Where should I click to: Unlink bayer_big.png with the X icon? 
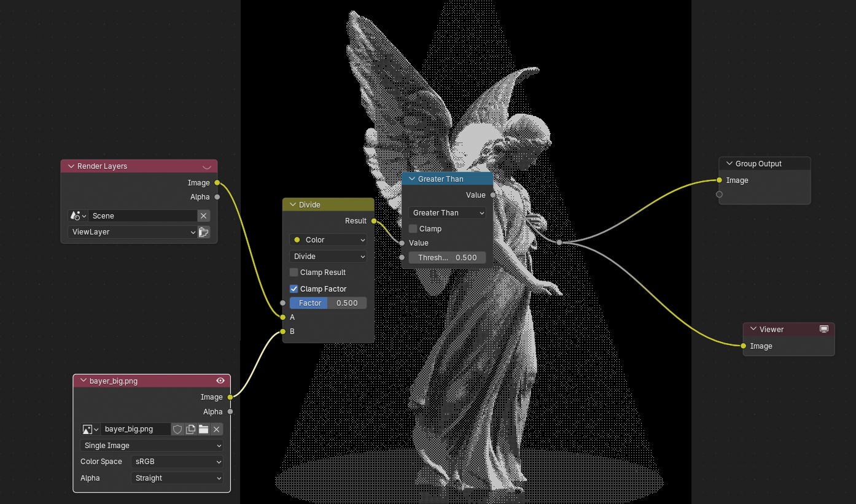(216, 429)
